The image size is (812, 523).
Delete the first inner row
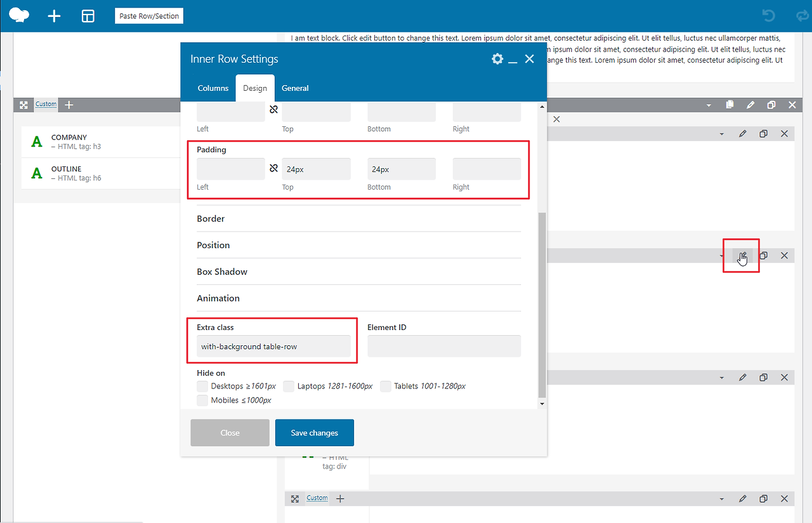pyautogui.click(x=784, y=133)
